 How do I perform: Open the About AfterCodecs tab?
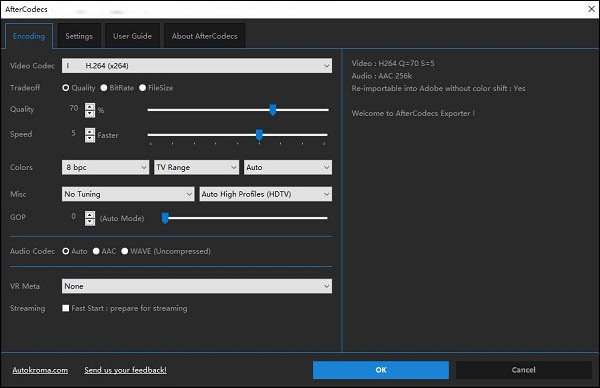pyautogui.click(x=204, y=36)
